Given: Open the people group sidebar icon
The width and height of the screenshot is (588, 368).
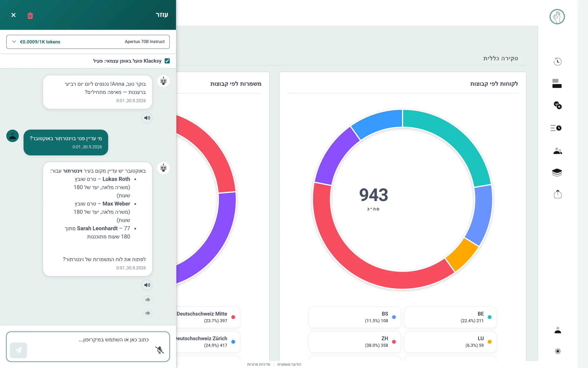Looking at the screenshot, I should tap(558, 151).
